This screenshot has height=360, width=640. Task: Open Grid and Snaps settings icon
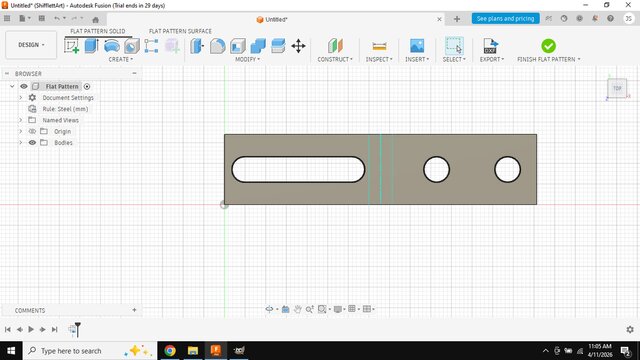point(352,309)
